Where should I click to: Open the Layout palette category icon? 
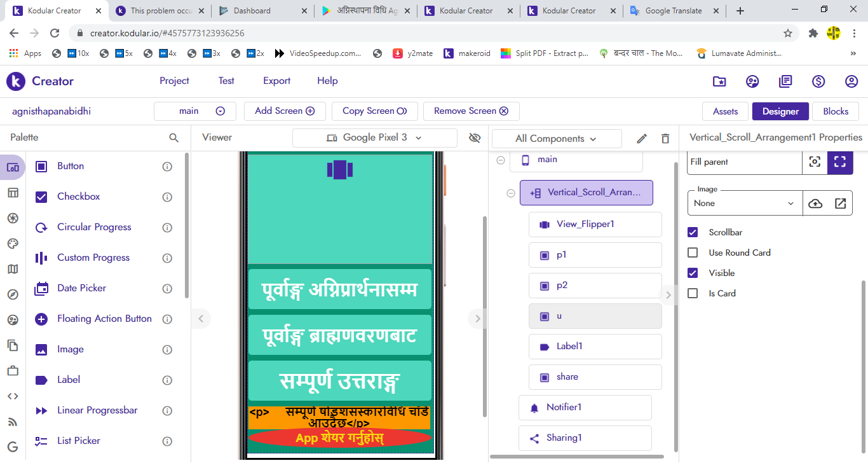click(x=13, y=193)
